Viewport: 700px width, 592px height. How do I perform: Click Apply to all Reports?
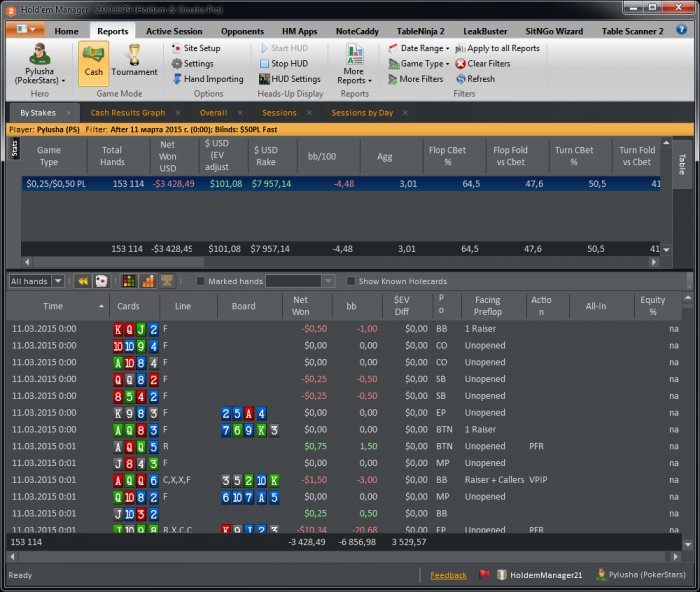point(497,48)
